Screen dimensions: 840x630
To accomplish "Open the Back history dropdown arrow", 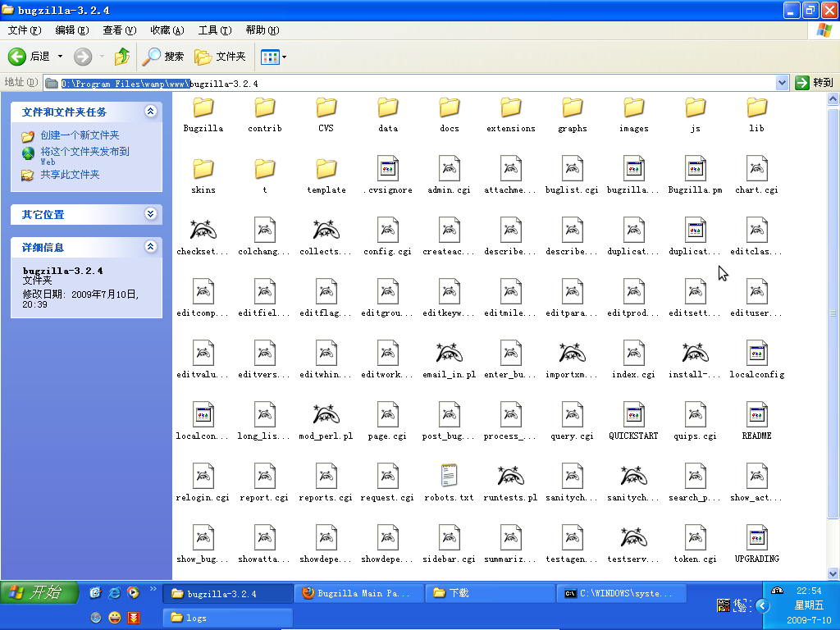I will point(60,57).
